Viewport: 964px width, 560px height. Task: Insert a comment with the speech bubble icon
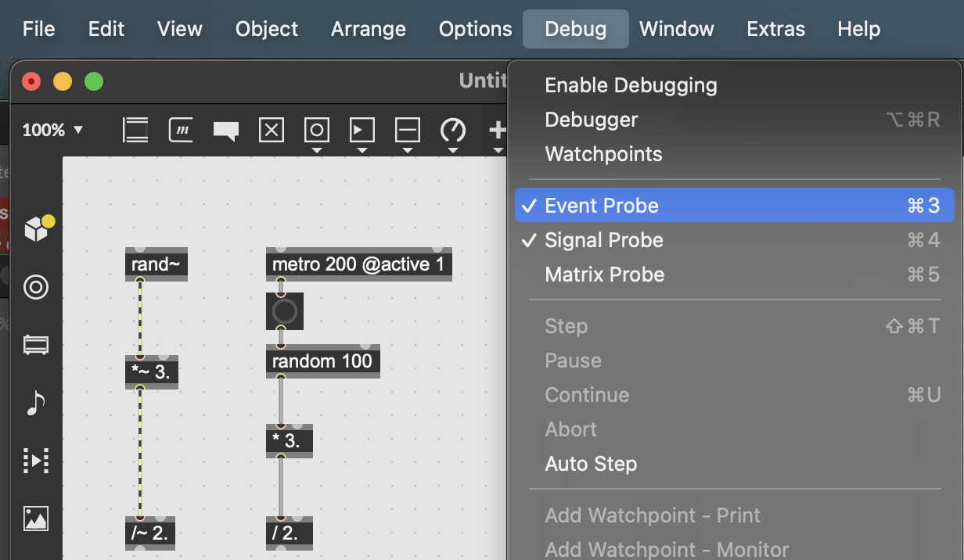click(x=225, y=131)
